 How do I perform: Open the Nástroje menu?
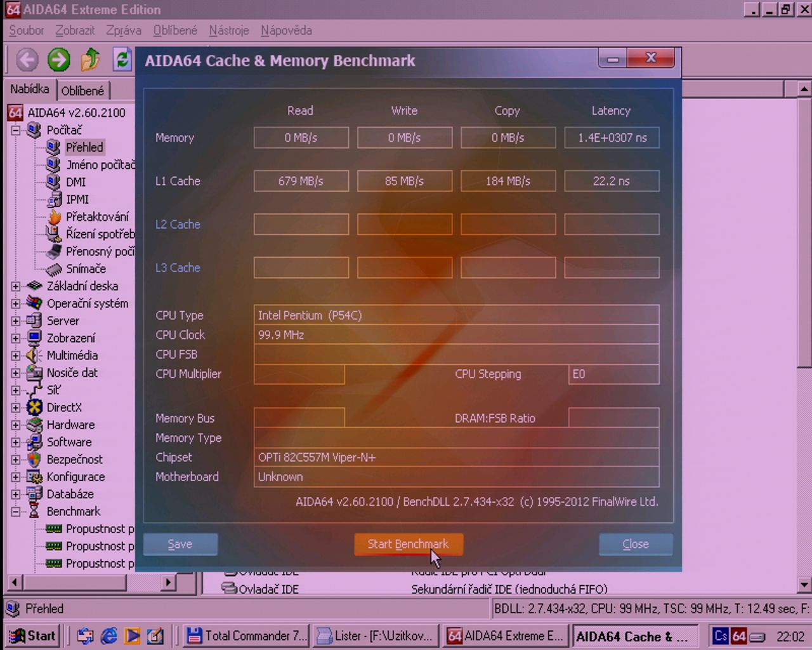tap(228, 30)
